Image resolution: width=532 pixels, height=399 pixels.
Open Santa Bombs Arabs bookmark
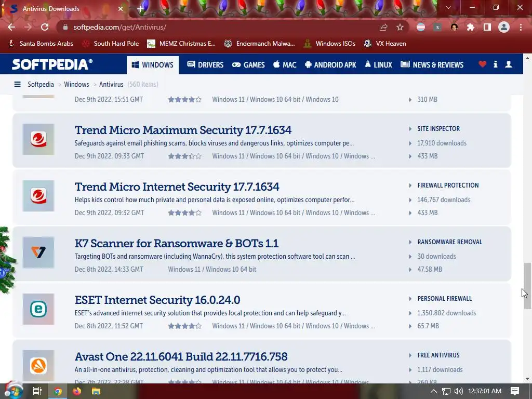pos(41,44)
